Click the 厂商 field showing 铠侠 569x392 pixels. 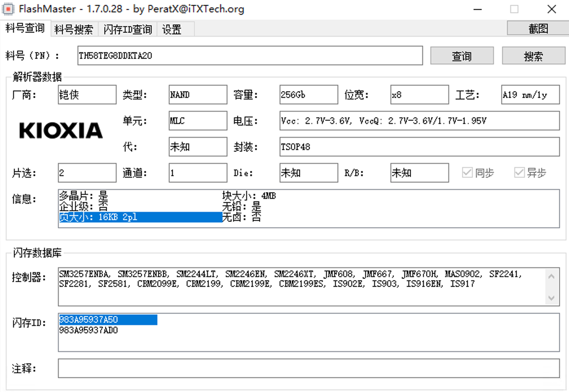87,95
